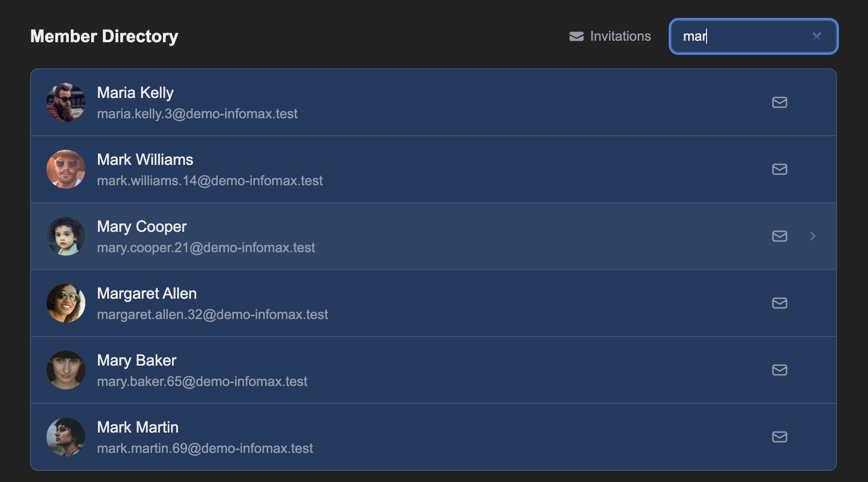The height and width of the screenshot is (482, 868).
Task: Open the Mark Martin member name
Action: tap(138, 427)
